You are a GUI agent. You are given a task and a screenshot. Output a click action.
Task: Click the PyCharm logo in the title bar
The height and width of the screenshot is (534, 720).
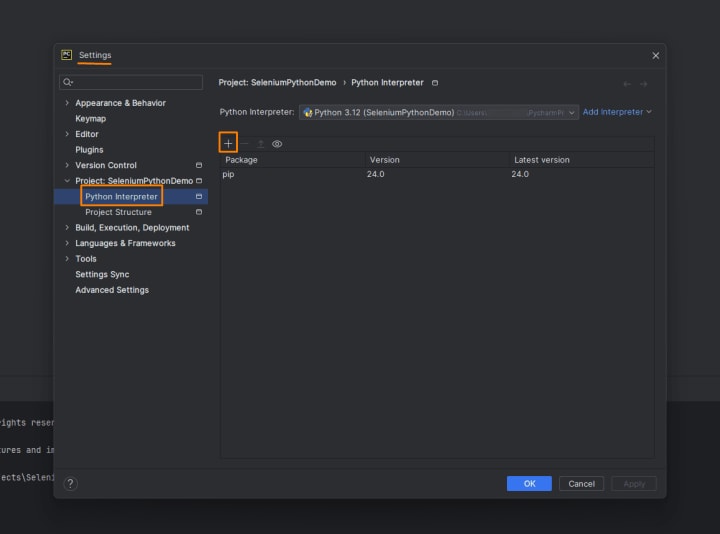tap(67, 55)
